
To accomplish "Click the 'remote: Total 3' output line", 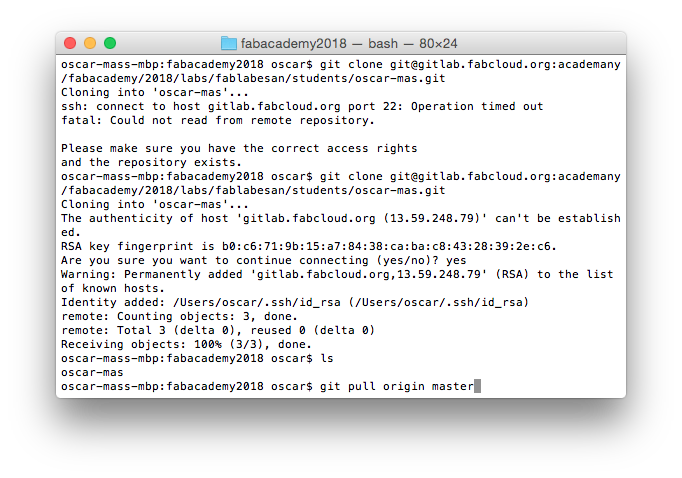I will (217, 330).
